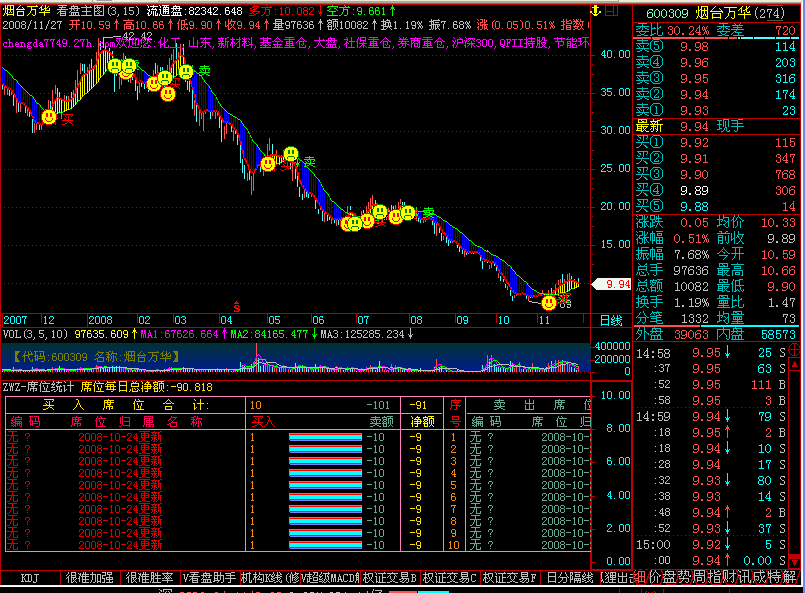This screenshot has width=805, height=593.
Task: Click the 11 month label on the date axis
Action: (544, 320)
